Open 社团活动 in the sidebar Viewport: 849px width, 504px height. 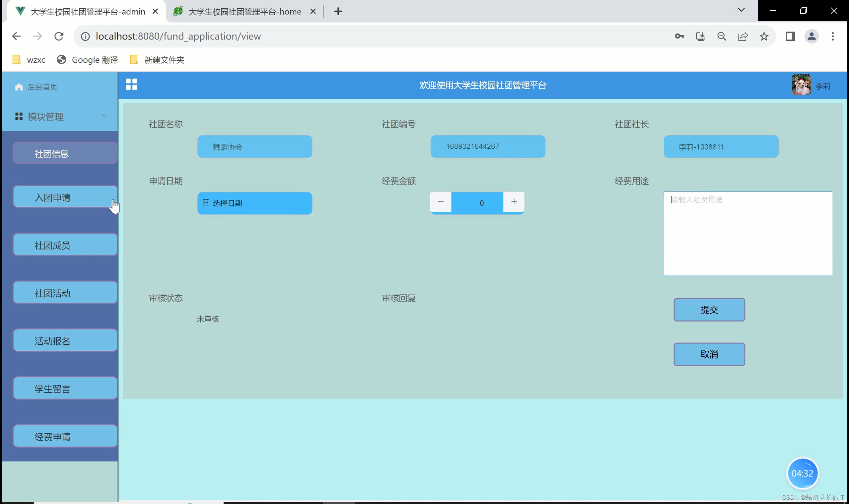[x=65, y=293]
